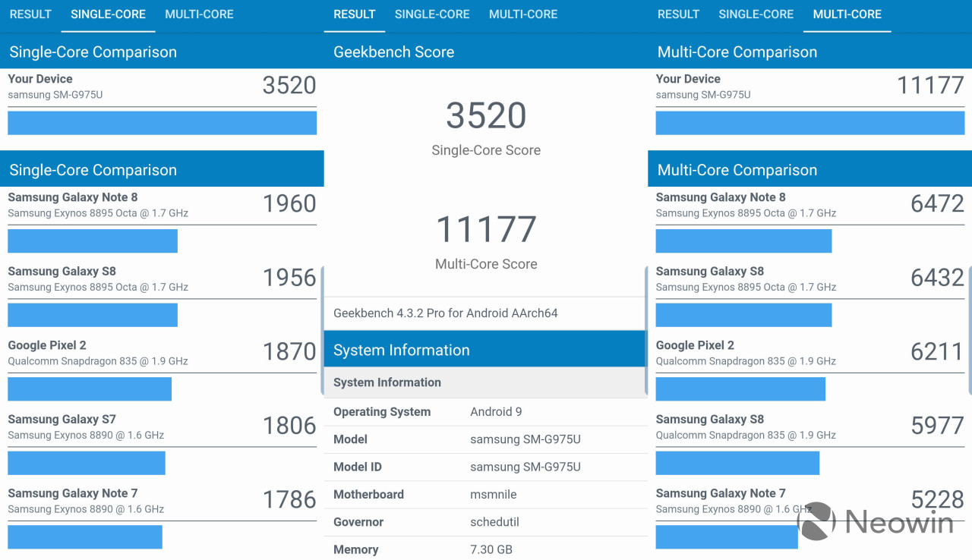Click Google Pixel 2 entry scoring 1870
972x560 pixels.
tap(162, 368)
